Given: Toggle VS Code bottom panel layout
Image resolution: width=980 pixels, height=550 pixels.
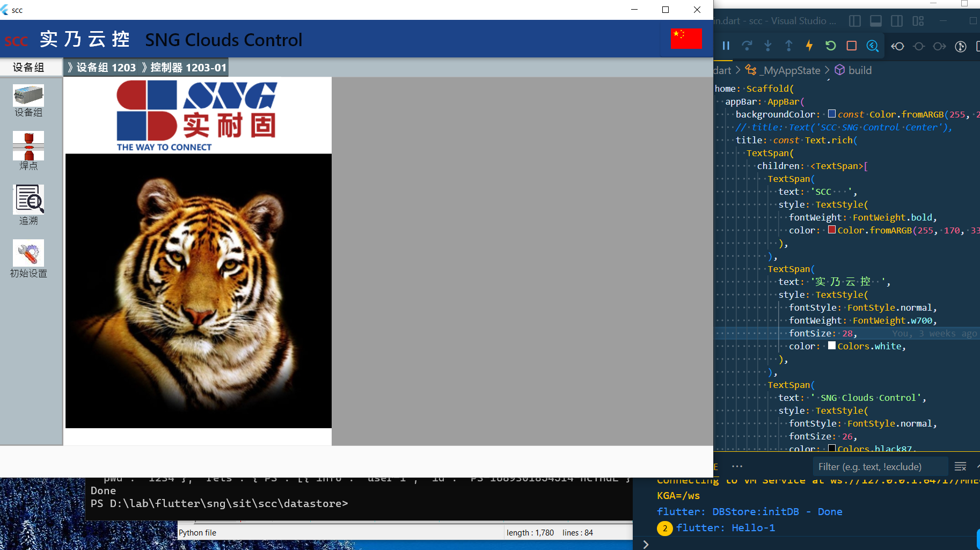Looking at the screenshot, I should pos(876,21).
